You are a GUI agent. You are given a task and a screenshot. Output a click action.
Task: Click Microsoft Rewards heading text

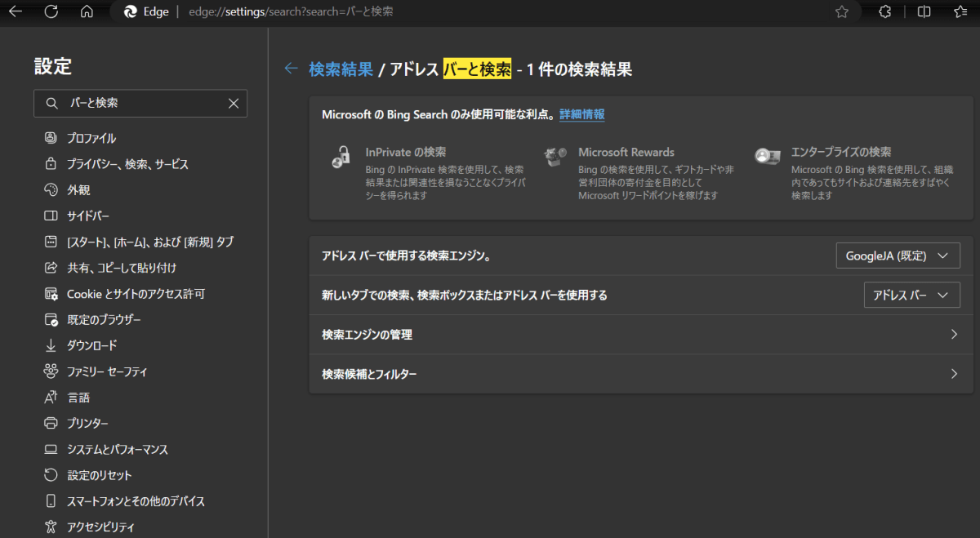626,152
